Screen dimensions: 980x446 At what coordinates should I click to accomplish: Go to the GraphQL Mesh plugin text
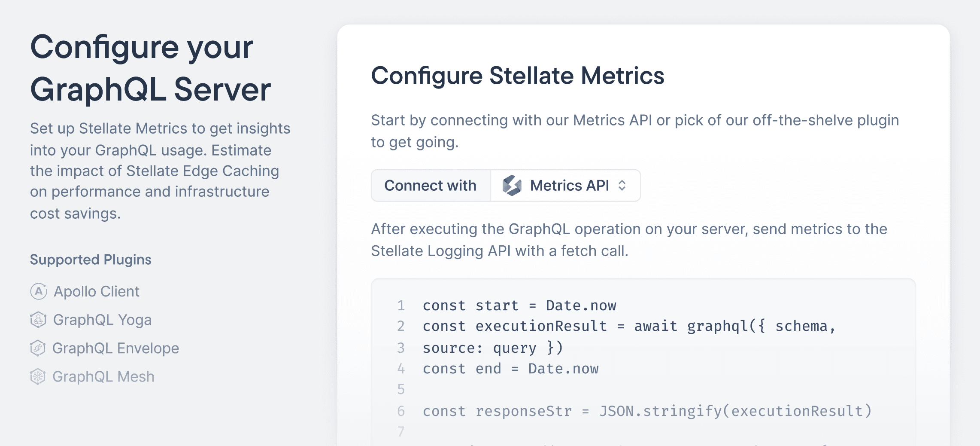click(103, 376)
